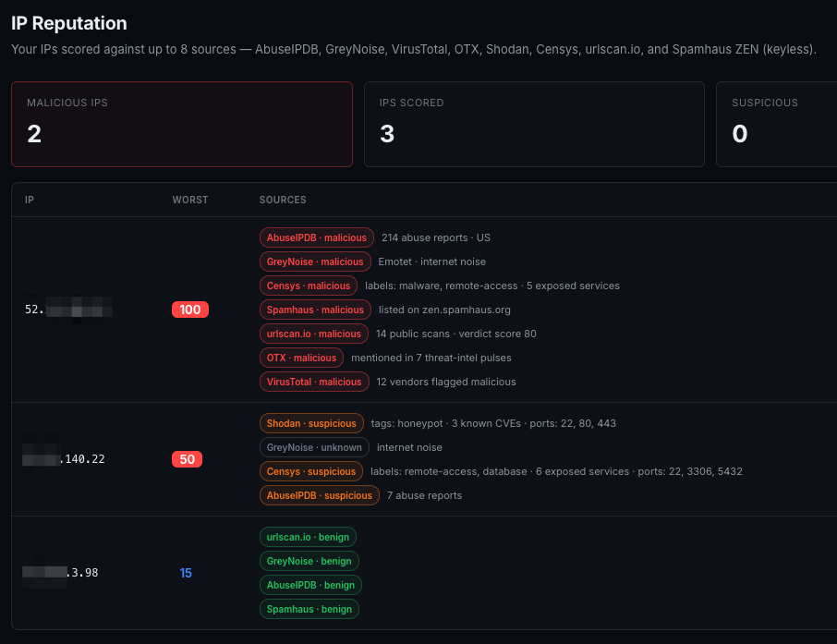Click the worst score 50 pill
The image size is (837, 644).
[x=187, y=459]
